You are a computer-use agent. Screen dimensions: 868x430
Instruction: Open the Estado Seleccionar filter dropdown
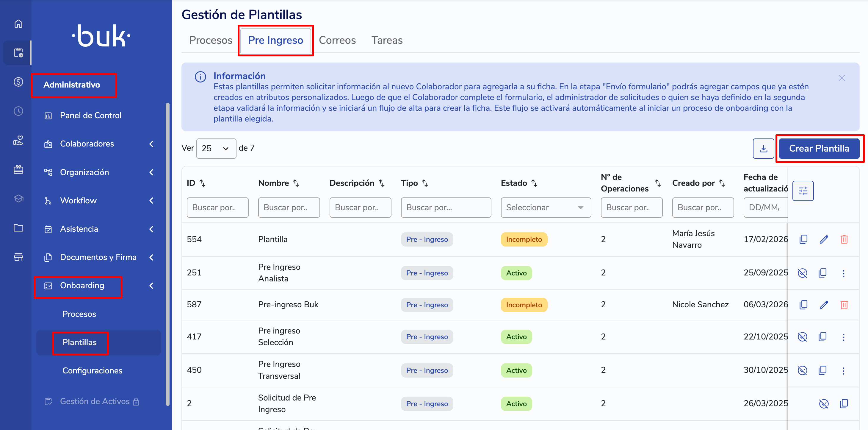coord(546,208)
